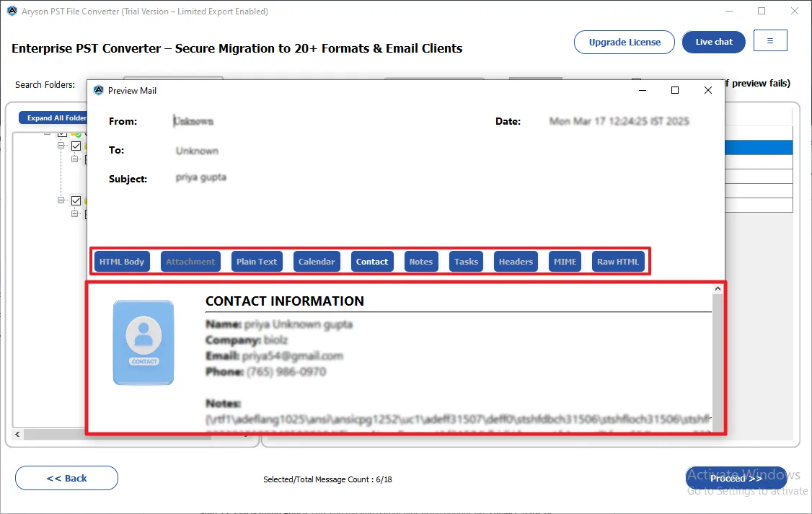
Task: Click the Preview Mail window logo icon
Action: (x=98, y=90)
